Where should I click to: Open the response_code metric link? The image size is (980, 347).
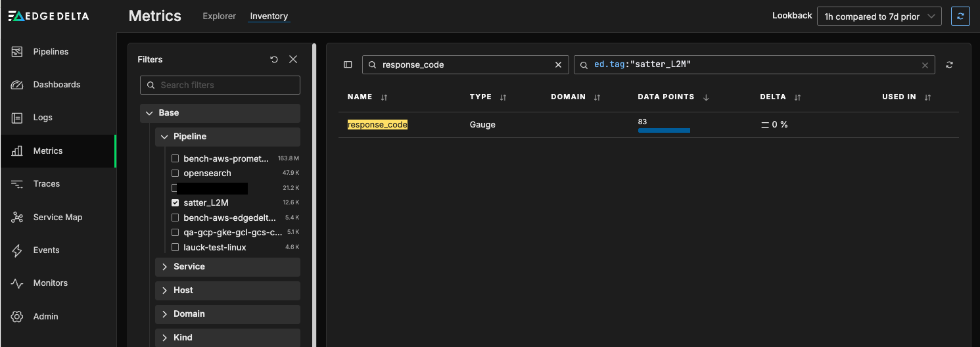[x=377, y=124]
